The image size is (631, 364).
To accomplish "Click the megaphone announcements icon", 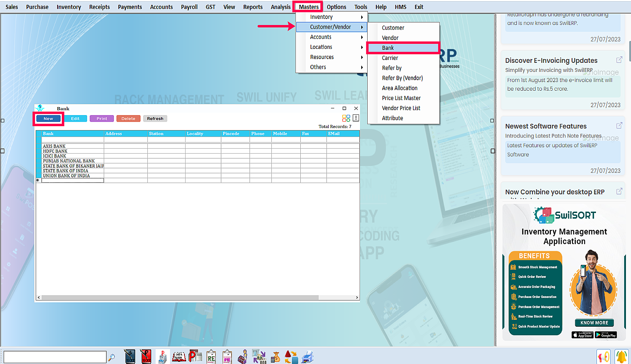I will (x=604, y=357).
